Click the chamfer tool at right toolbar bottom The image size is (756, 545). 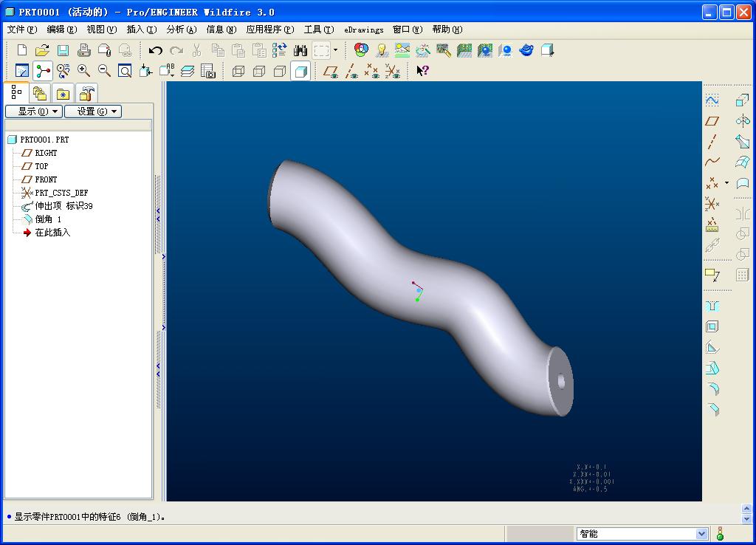pos(713,409)
